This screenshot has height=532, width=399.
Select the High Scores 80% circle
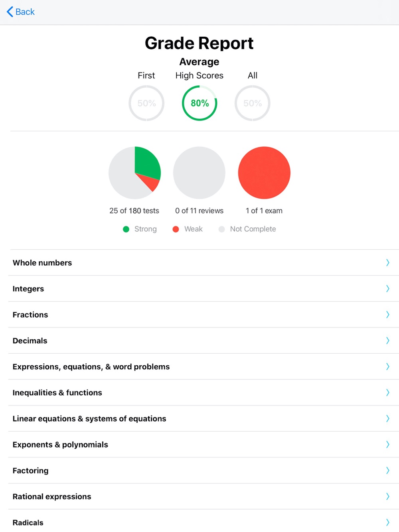click(x=199, y=103)
